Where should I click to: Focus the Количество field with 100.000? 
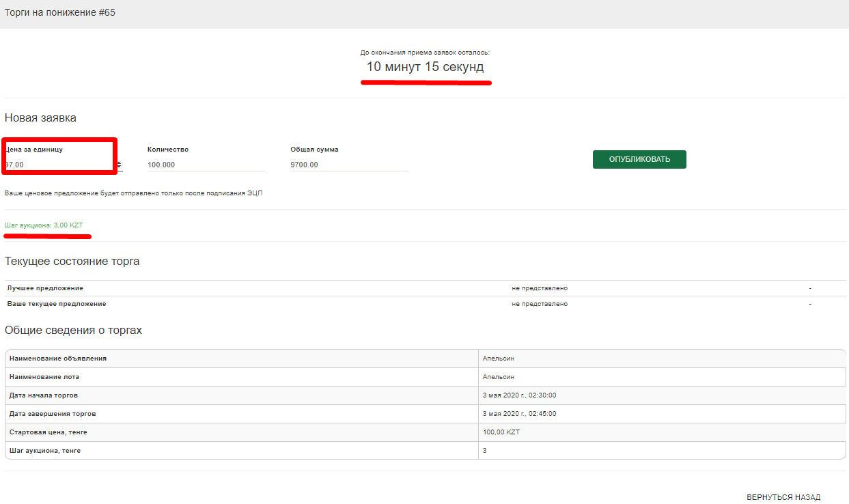[206, 165]
